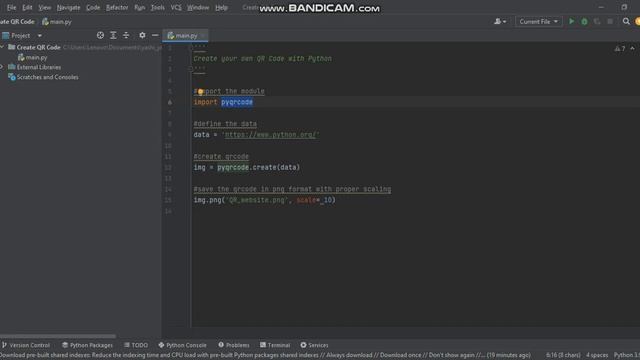Click the Project tool window title label
The image size is (640, 360).
pos(20,36)
